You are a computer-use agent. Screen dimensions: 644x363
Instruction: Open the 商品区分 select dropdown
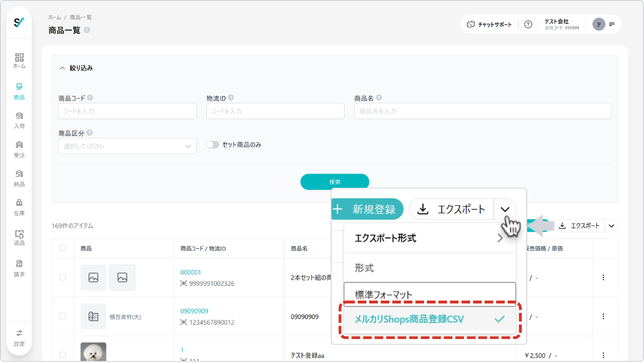tap(127, 146)
